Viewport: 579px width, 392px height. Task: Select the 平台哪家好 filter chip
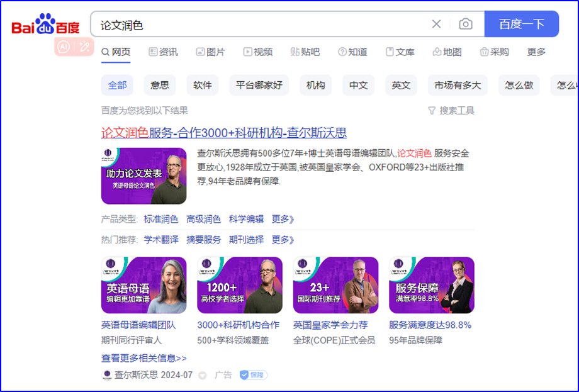(259, 85)
